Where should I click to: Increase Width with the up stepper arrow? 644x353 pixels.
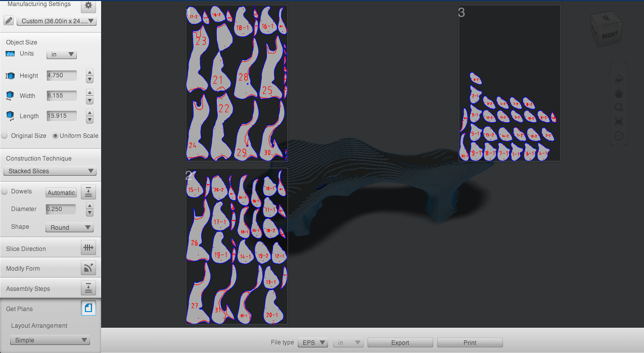point(89,92)
